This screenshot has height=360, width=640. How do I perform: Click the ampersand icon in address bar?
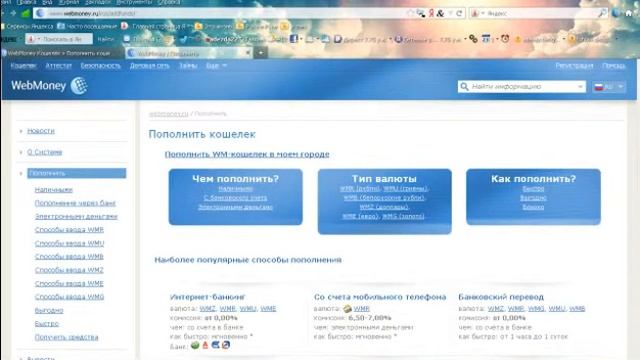[x=440, y=13]
